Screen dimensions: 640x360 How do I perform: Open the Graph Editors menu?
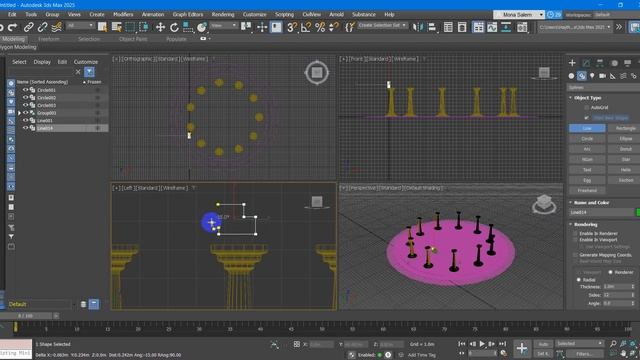point(187,14)
